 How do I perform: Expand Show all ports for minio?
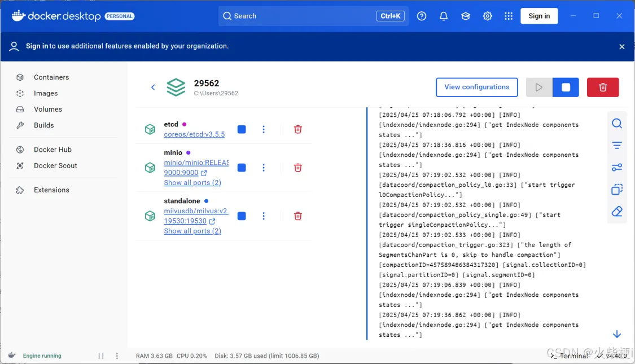coord(192,183)
